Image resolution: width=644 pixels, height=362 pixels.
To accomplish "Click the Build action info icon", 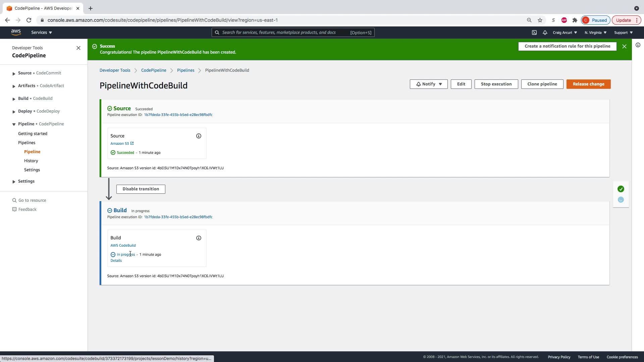I will [199, 238].
